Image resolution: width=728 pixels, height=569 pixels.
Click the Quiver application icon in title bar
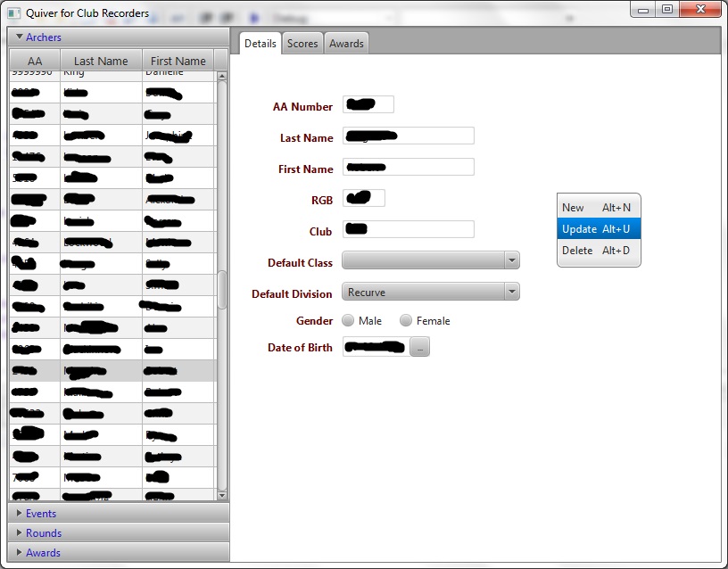(14, 13)
